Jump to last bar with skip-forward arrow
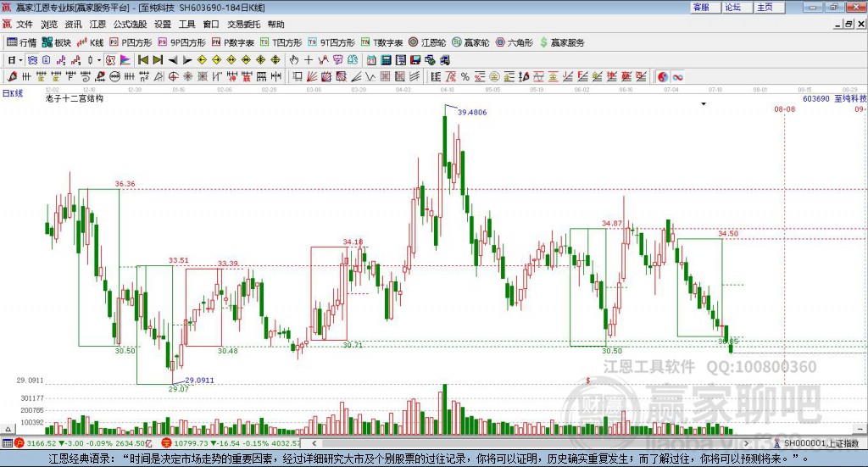 (x=158, y=60)
